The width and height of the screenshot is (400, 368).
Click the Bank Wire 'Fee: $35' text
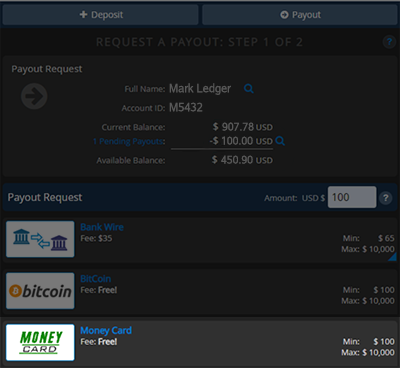tap(96, 238)
